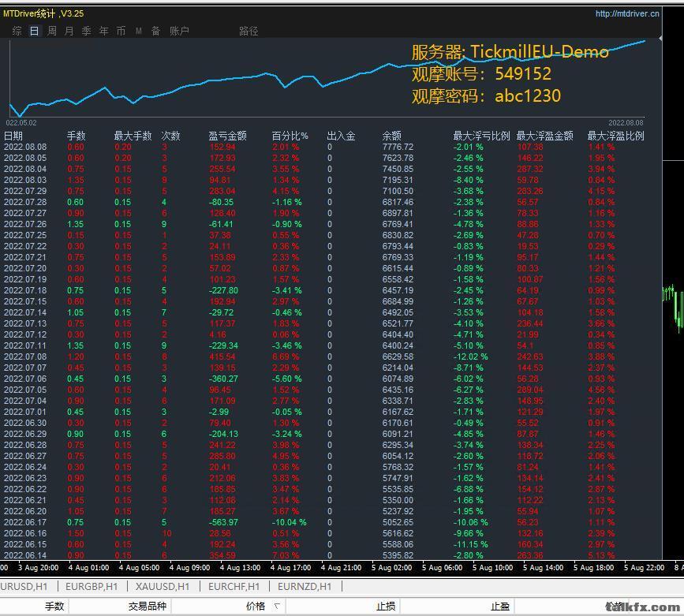Click the 路径 path button
Screen dimensions: 684x616
(x=249, y=31)
